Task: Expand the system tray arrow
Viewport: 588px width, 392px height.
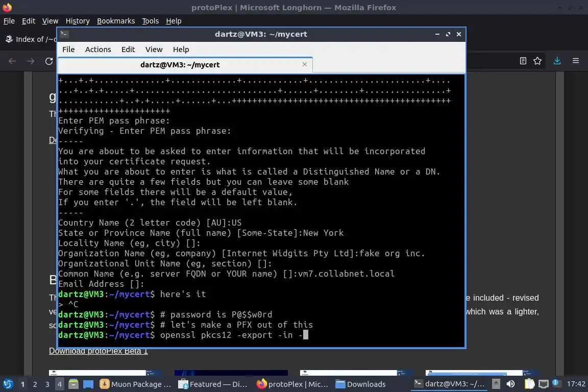Action: (x=496, y=384)
